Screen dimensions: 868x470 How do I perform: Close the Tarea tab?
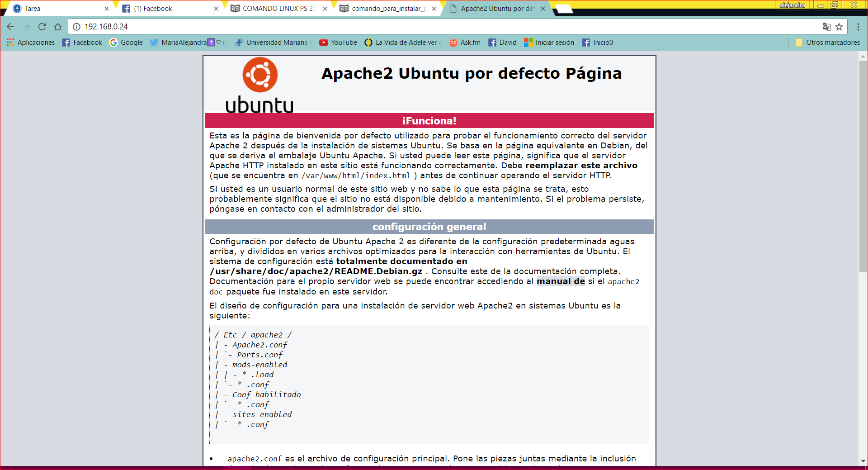tap(107, 9)
